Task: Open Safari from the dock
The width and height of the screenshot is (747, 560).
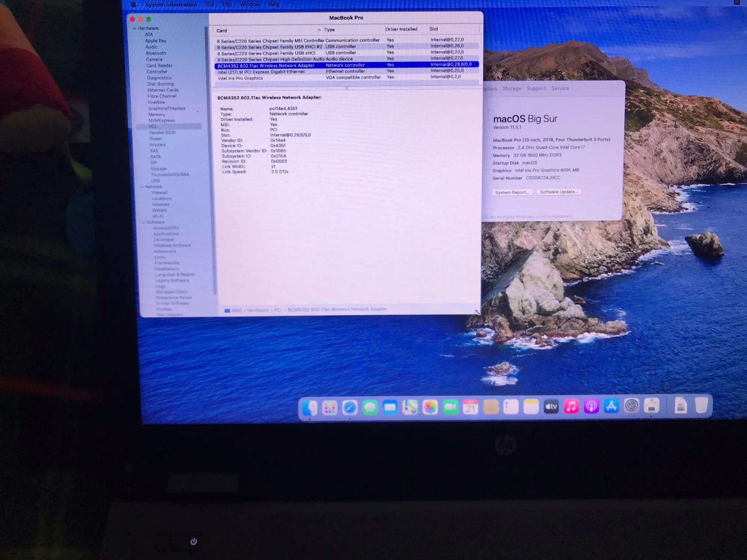Action: 350,408
